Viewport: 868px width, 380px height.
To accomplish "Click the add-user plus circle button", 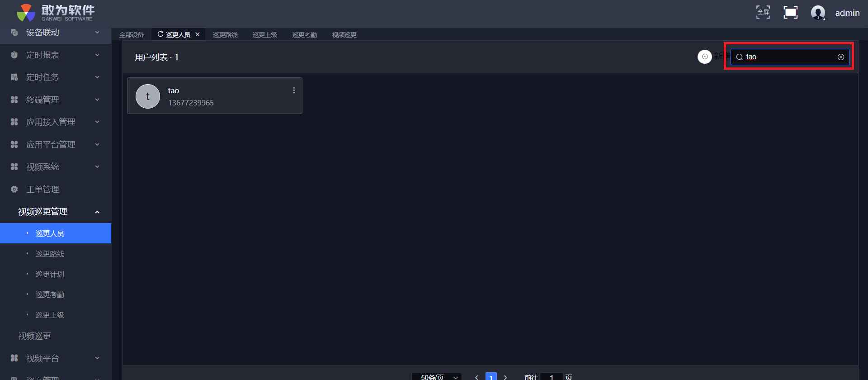I will point(705,57).
